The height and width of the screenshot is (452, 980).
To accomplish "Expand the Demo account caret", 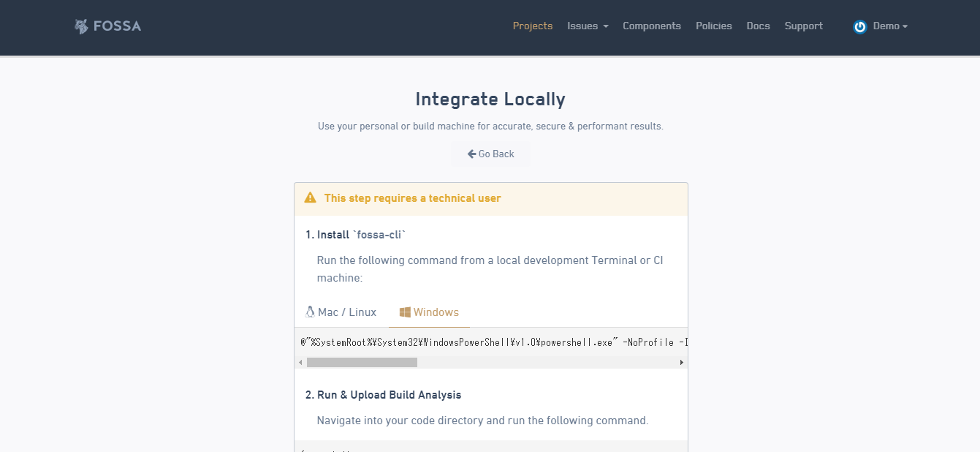I will click(x=905, y=26).
